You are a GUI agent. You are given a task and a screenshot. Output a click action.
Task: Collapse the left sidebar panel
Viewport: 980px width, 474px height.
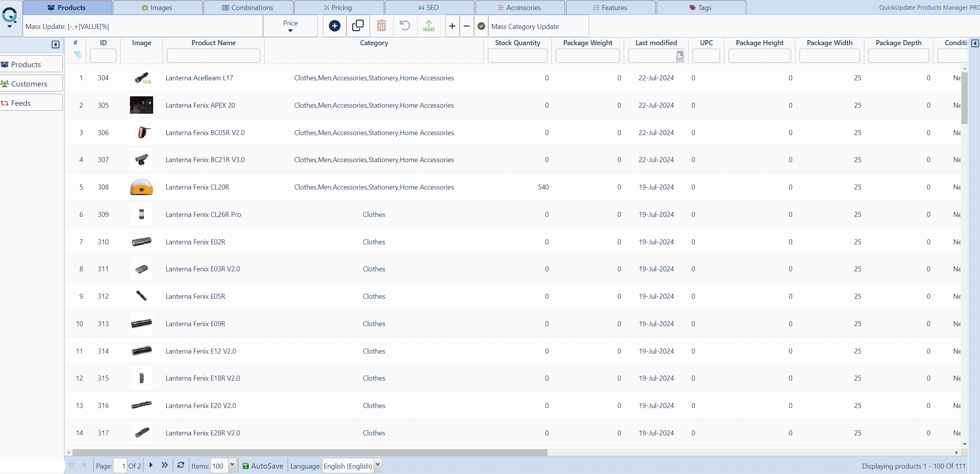tap(55, 45)
